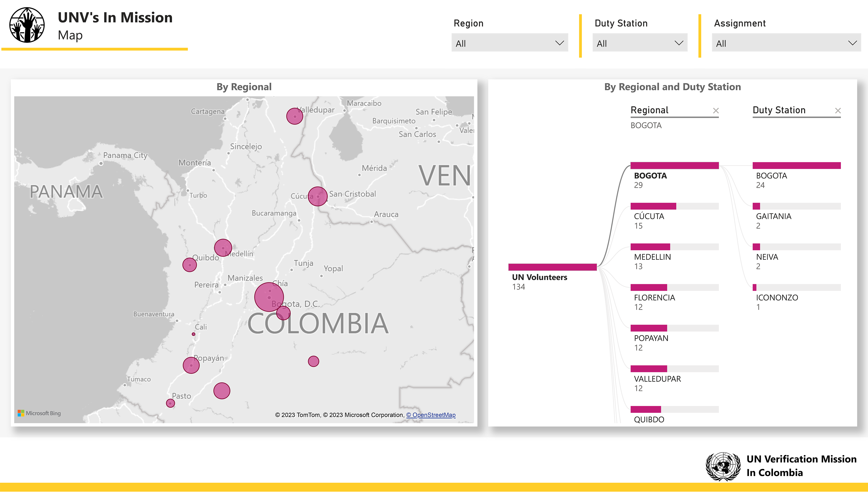Remove the Regional level with X icon
Image resolution: width=868 pixels, height=495 pixels.
pos(716,110)
